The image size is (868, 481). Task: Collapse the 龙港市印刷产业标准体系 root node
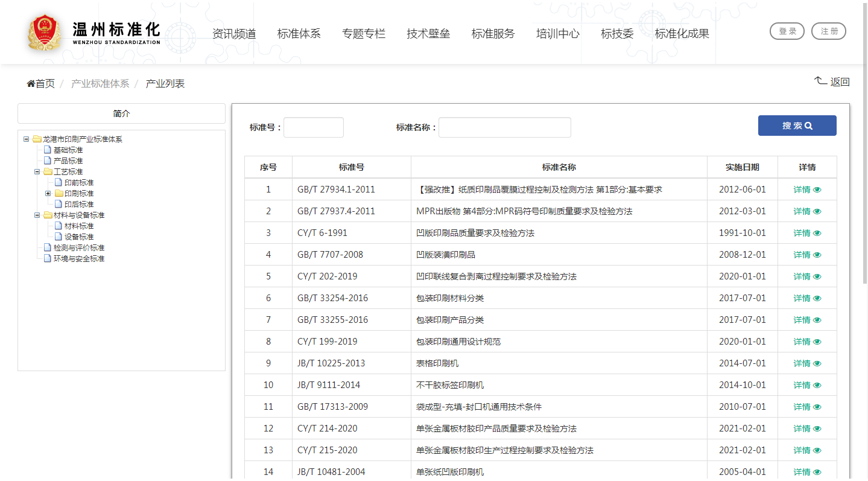[26, 139]
